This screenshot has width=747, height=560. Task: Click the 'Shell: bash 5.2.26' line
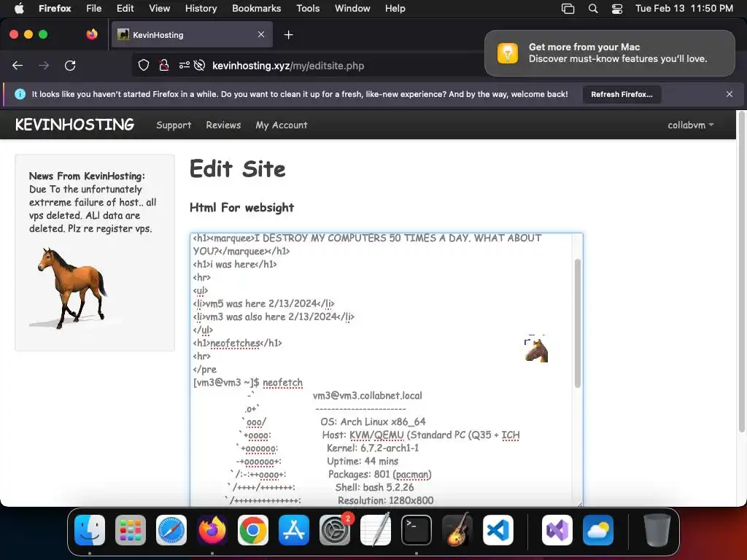[x=374, y=487]
